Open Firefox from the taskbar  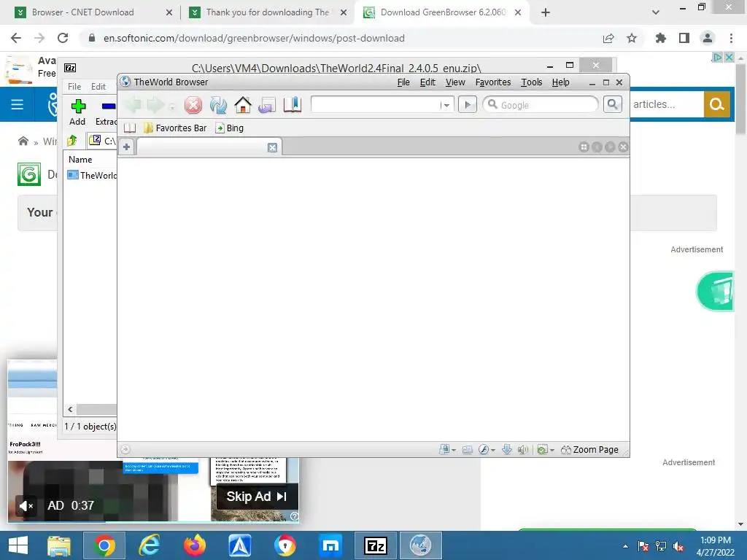click(x=194, y=545)
